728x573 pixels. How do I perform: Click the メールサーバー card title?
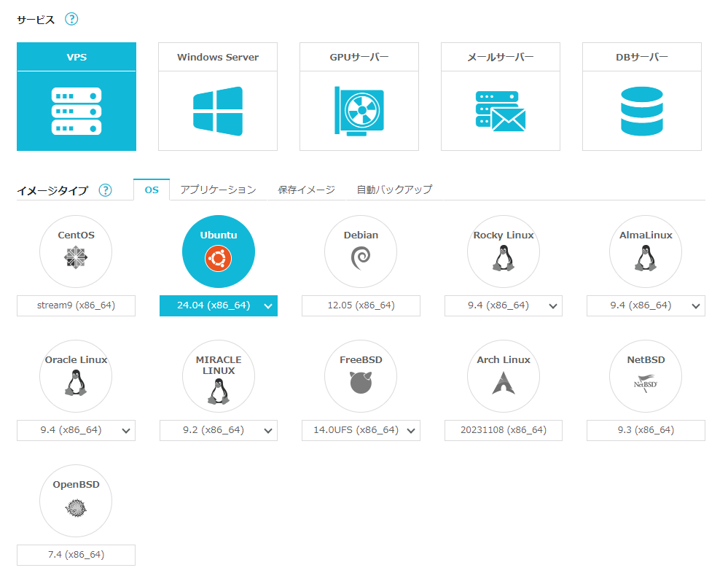click(501, 57)
